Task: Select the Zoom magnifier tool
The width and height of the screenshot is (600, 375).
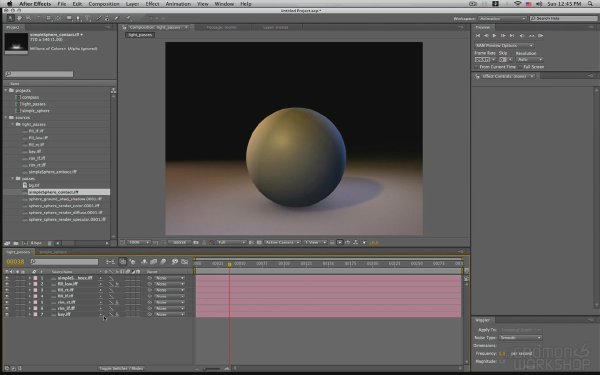Action: (x=28, y=18)
